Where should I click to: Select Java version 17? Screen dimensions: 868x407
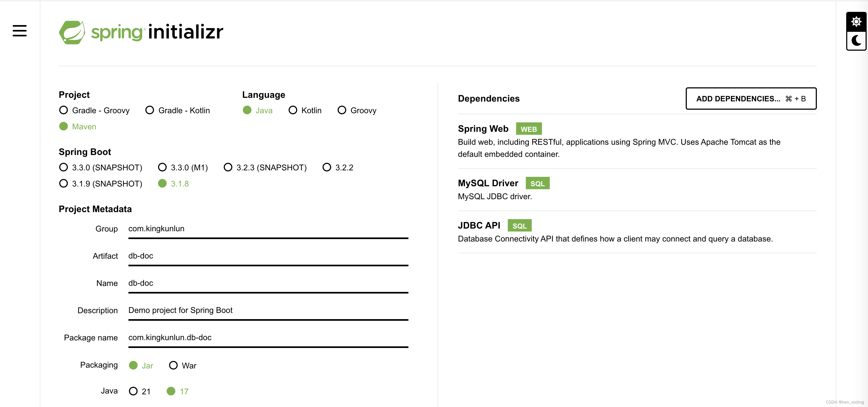click(178, 391)
